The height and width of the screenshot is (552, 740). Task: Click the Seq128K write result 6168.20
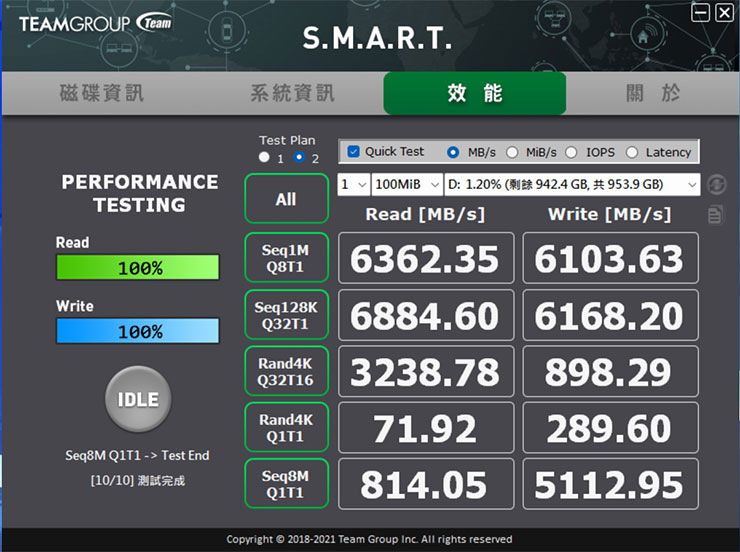click(x=610, y=315)
